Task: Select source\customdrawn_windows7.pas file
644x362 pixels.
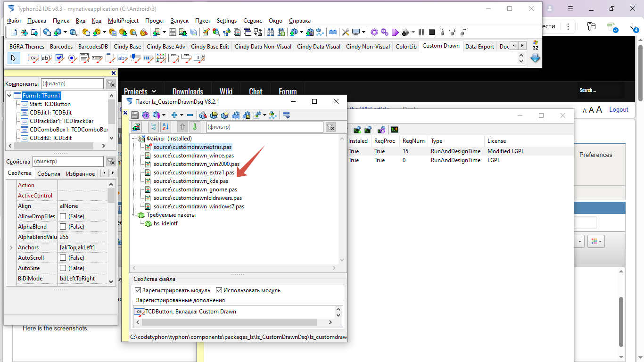Action: 198,206
